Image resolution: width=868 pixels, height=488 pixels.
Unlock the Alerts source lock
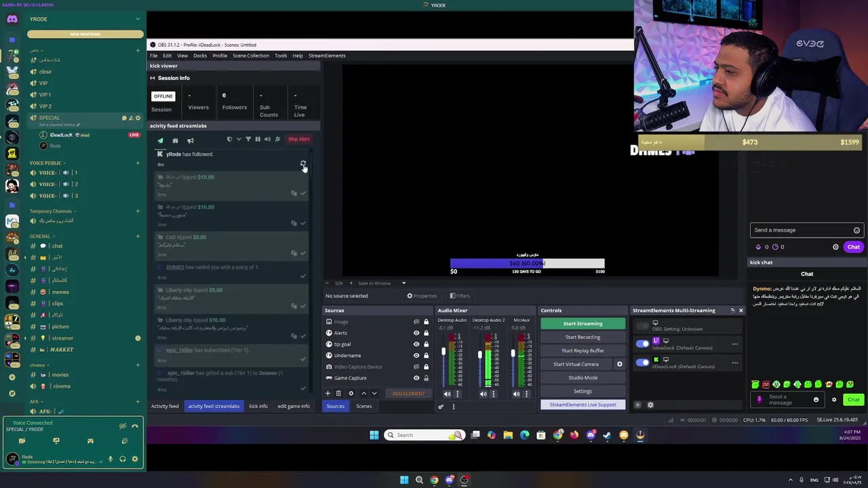coord(426,333)
